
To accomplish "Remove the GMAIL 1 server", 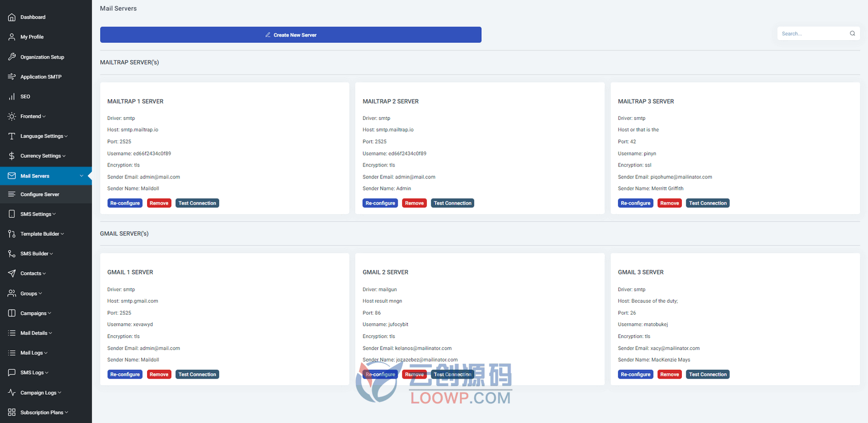I will pyautogui.click(x=159, y=375).
